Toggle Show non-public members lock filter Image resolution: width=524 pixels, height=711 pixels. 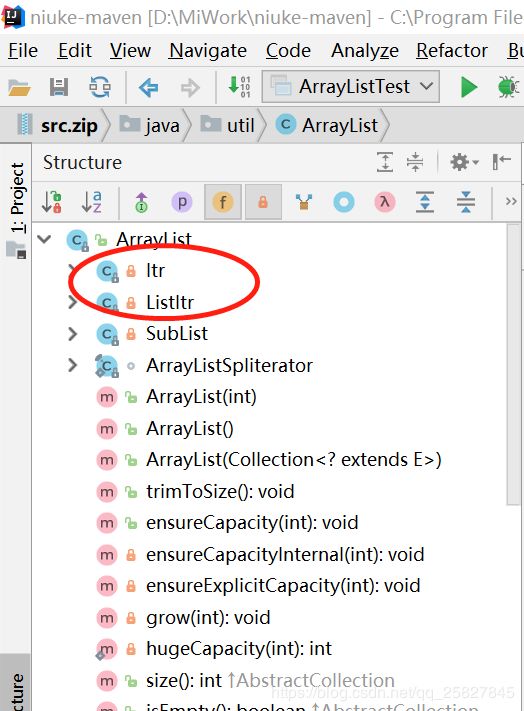263,202
